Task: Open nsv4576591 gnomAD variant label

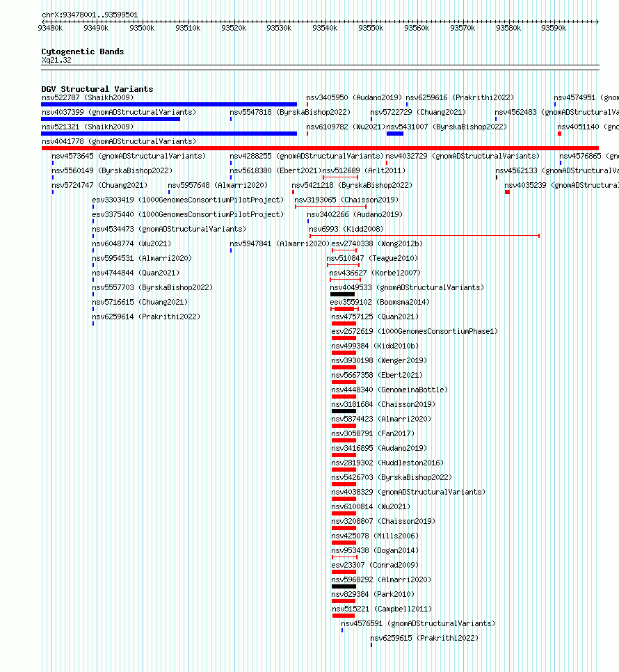Action: 418,623
